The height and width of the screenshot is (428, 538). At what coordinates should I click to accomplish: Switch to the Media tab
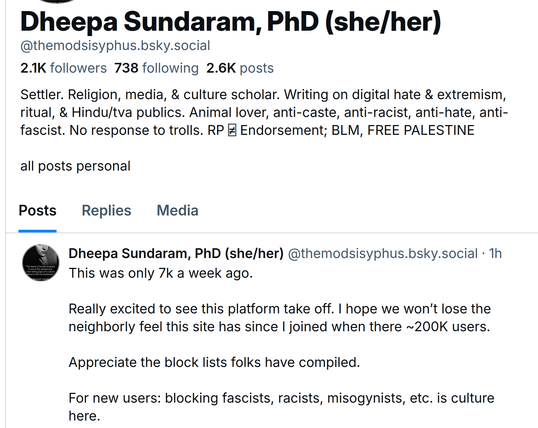click(x=177, y=210)
